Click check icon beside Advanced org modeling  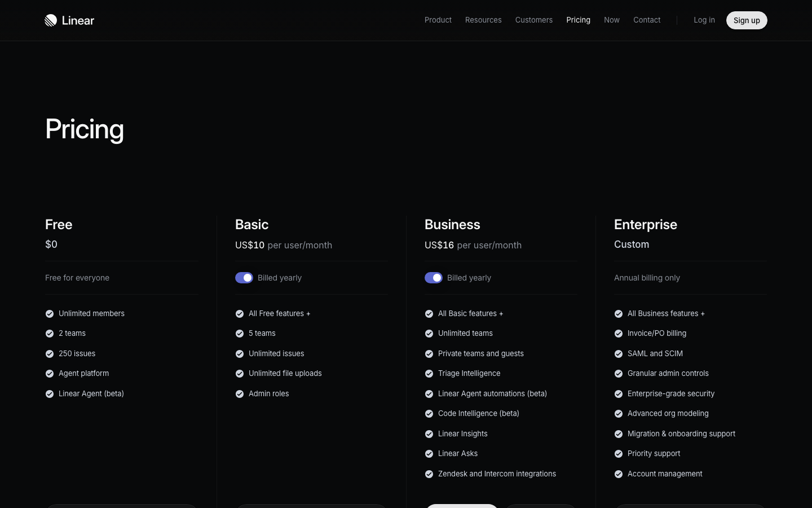619,414
